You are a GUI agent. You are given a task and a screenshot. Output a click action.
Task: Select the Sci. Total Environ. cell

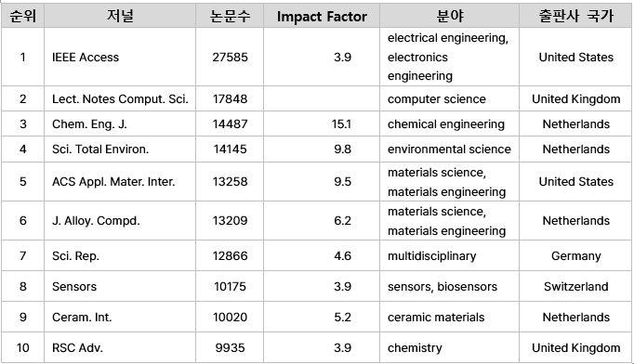coord(120,149)
